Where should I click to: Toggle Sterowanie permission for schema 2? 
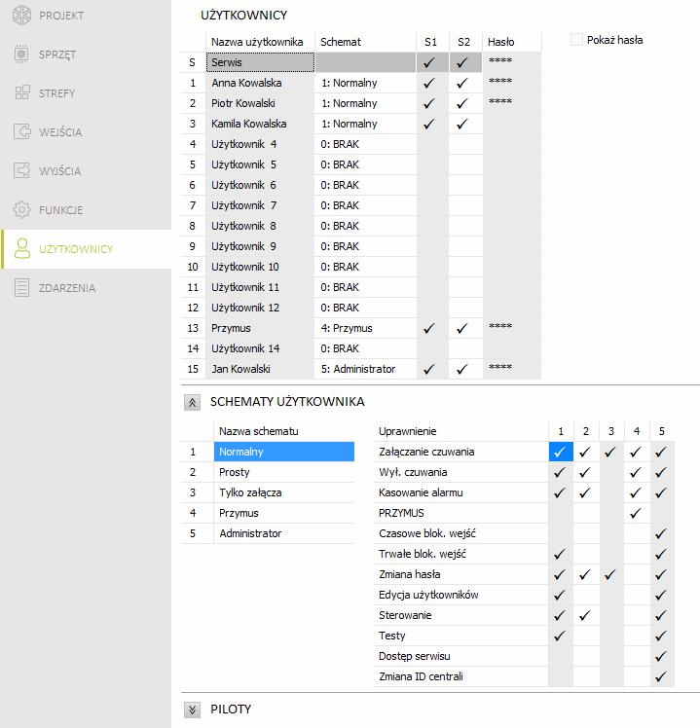[x=585, y=615]
